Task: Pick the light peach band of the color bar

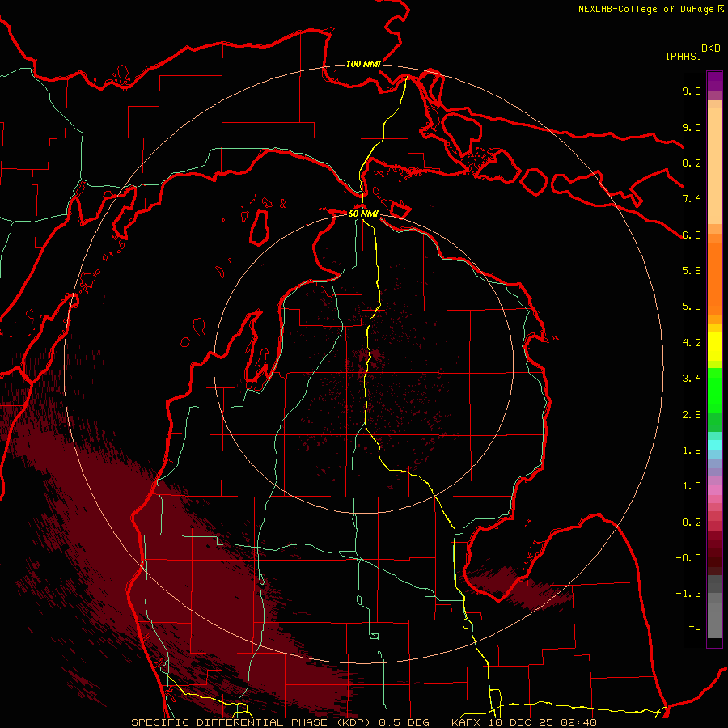Action: 714,167
